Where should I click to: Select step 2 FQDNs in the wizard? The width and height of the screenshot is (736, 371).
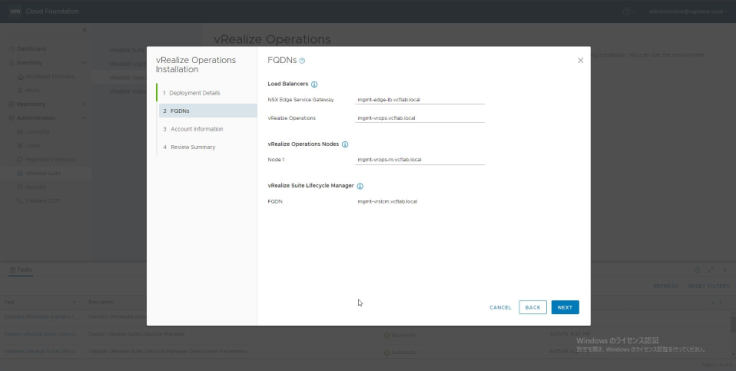[208, 111]
